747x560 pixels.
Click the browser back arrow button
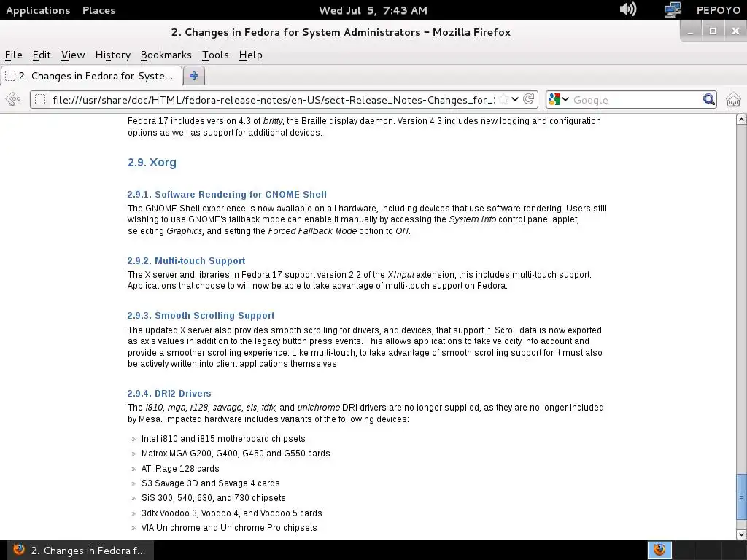(x=13, y=99)
